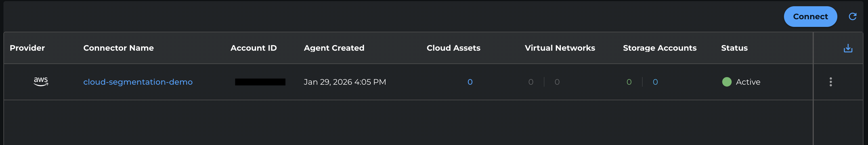Sort by the Provider column header
The image size is (868, 145).
click(27, 48)
